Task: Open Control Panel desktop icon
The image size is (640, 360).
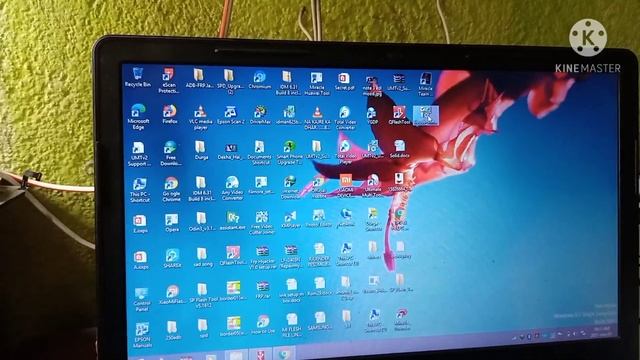Action: click(142, 300)
